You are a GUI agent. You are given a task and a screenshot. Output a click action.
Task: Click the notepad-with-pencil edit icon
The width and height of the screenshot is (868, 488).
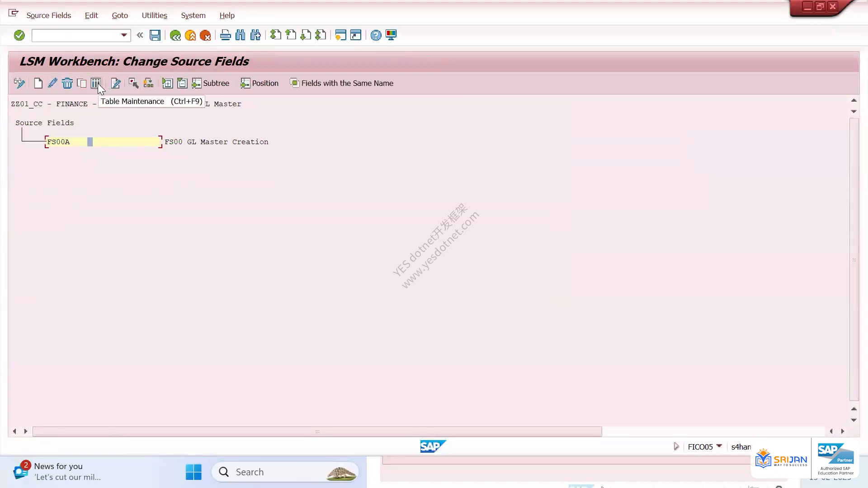click(116, 83)
